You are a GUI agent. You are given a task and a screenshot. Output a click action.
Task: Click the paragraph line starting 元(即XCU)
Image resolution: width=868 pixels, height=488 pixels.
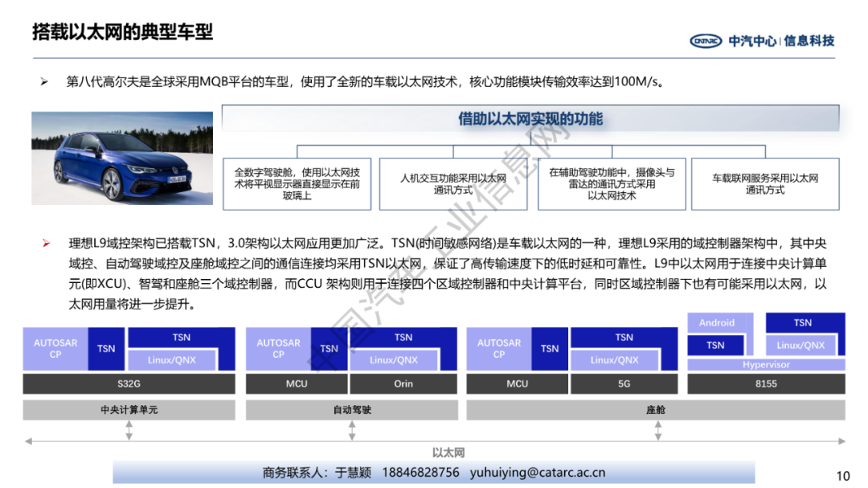[448, 284]
